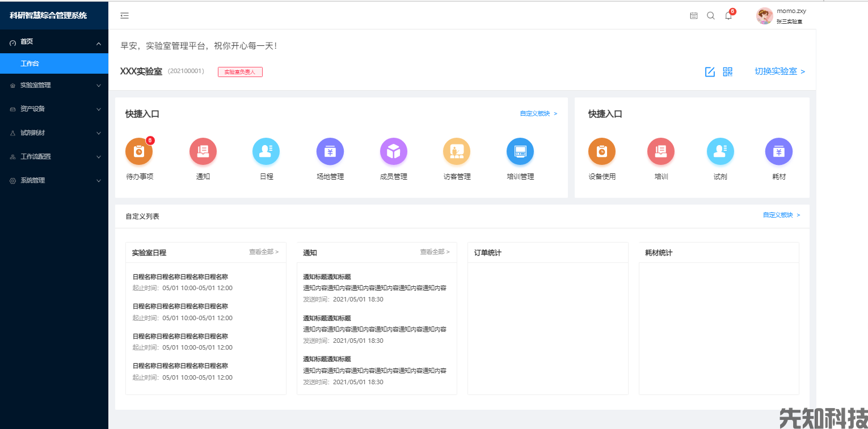Click the 实验室日程 card title
This screenshot has width=868, height=429.
(x=149, y=253)
